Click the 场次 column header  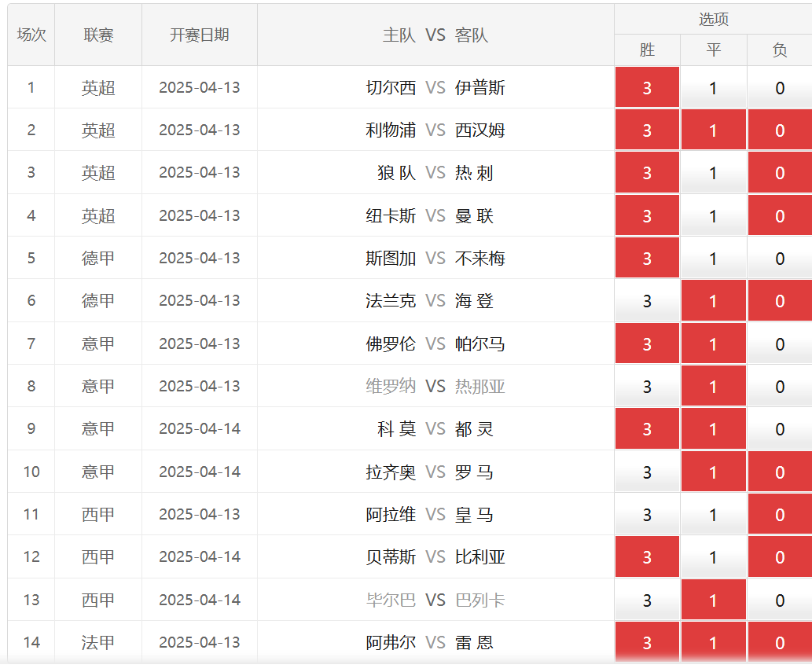point(31,35)
